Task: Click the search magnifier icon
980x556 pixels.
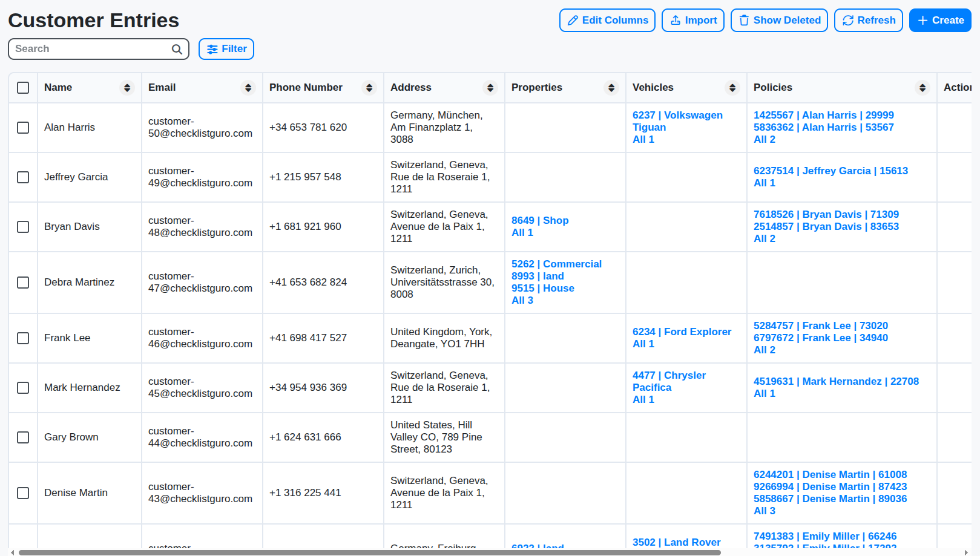Action: (x=176, y=49)
